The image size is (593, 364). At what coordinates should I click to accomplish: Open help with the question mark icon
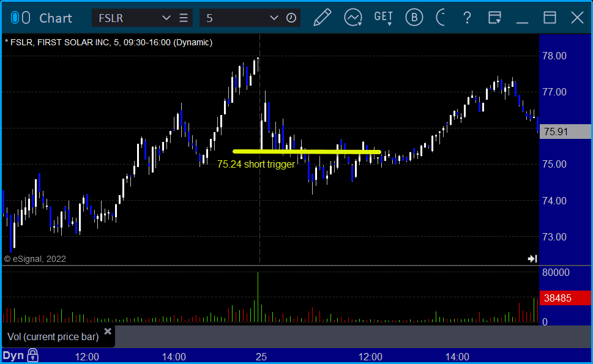467,18
